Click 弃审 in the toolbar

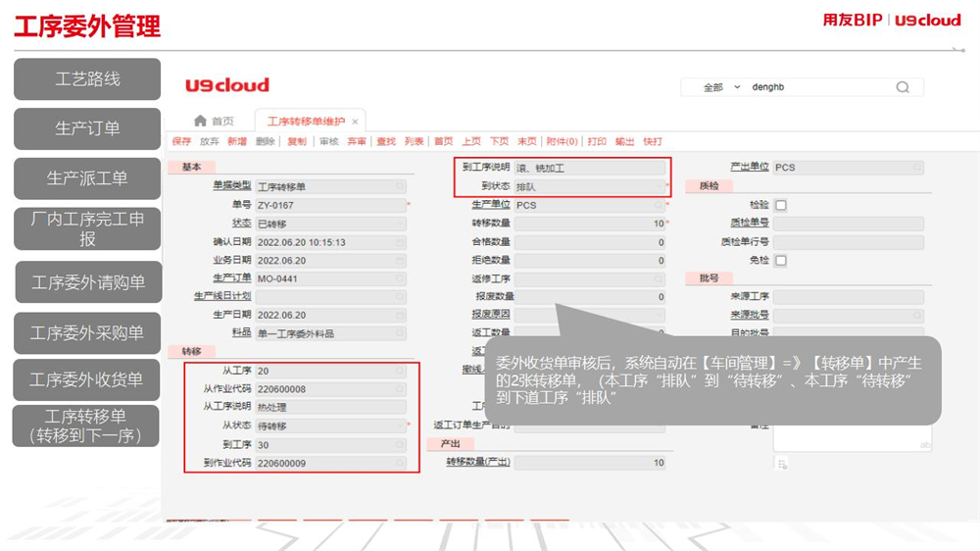[x=357, y=141]
